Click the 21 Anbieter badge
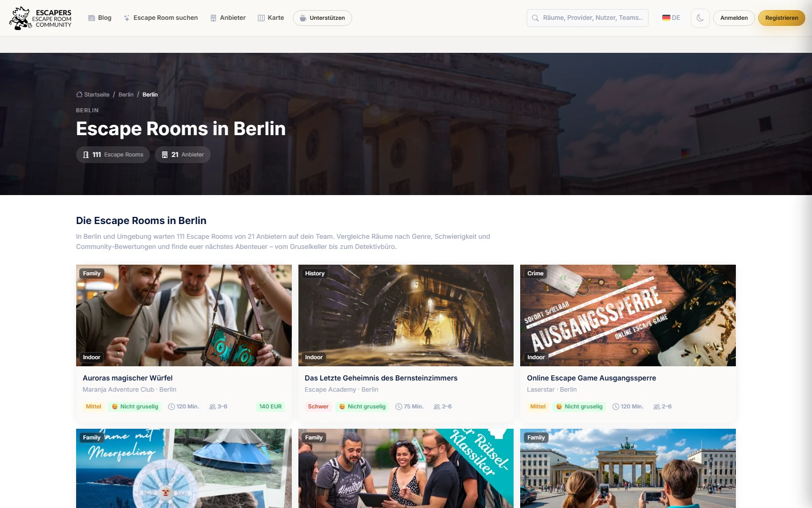This screenshot has width=812, height=508. (x=183, y=154)
